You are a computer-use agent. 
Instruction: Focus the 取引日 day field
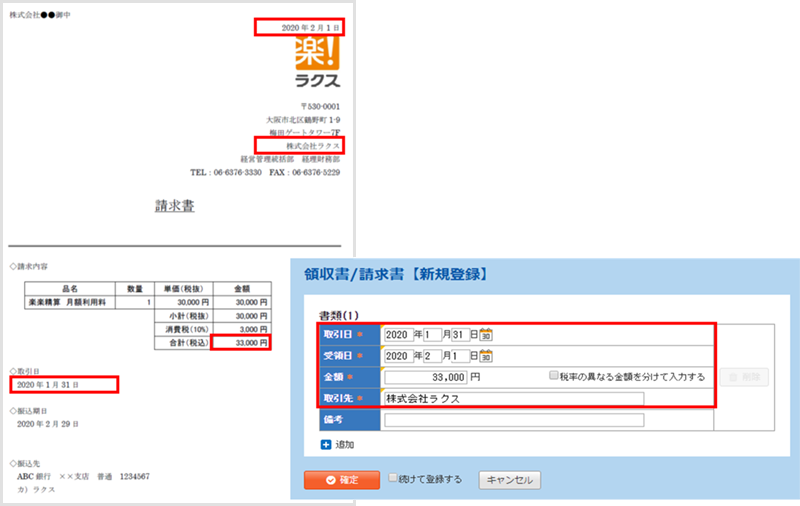pos(460,335)
